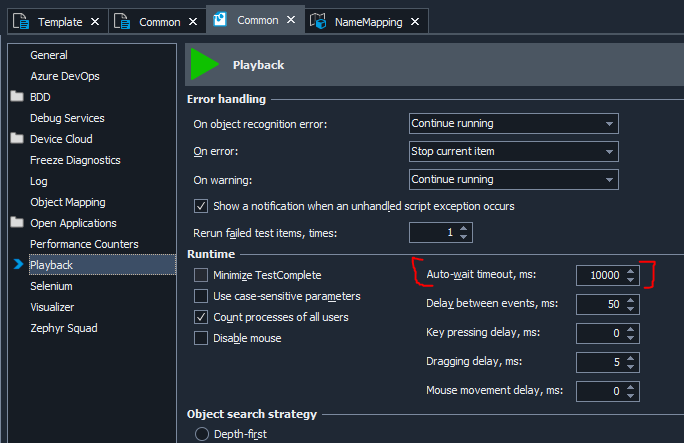Decrease Delay between events value
Screen dimensions: 684x443
click(x=631, y=309)
